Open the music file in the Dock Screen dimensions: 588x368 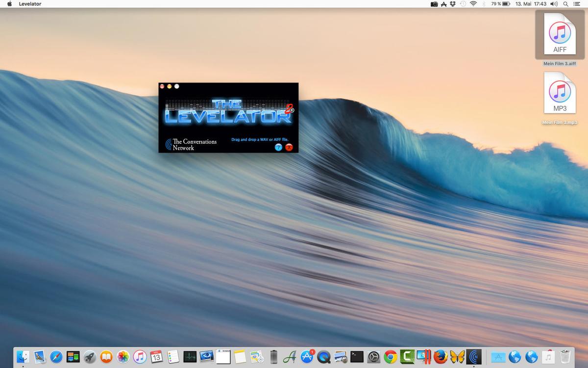pyautogui.click(x=548, y=357)
